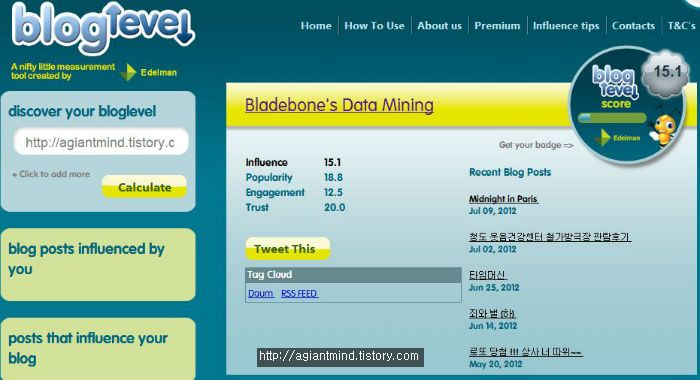The height and width of the screenshot is (380, 700).
Task: Click the 'discover your bloglevel' heading
Action: click(x=82, y=111)
